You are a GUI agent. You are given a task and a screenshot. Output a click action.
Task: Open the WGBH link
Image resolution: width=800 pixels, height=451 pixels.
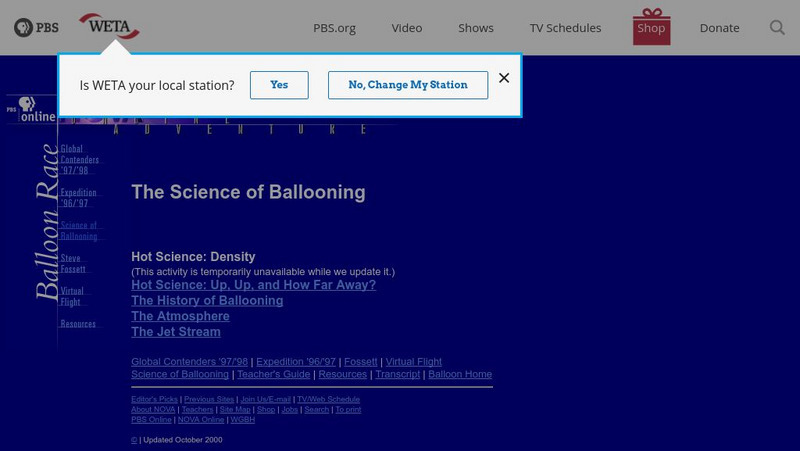pos(242,419)
